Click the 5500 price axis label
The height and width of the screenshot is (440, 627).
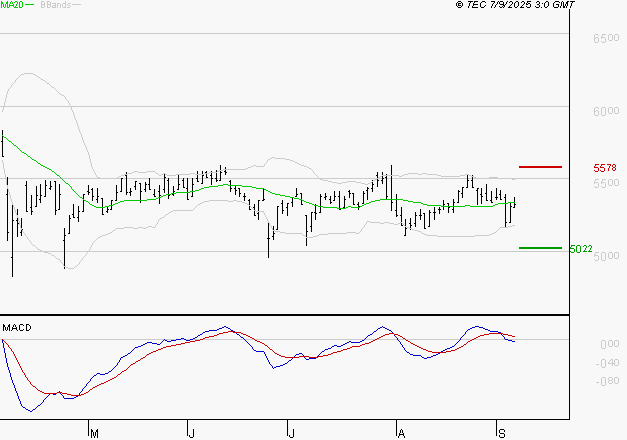606,184
